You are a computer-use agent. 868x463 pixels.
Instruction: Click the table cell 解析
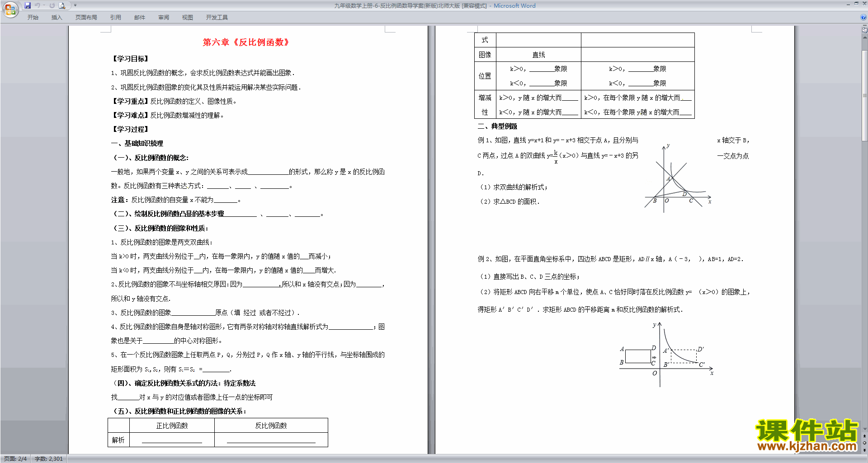point(118,440)
